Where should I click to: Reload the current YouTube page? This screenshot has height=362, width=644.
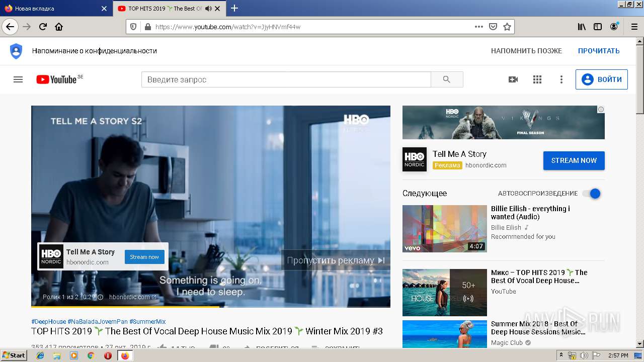pos(43,27)
